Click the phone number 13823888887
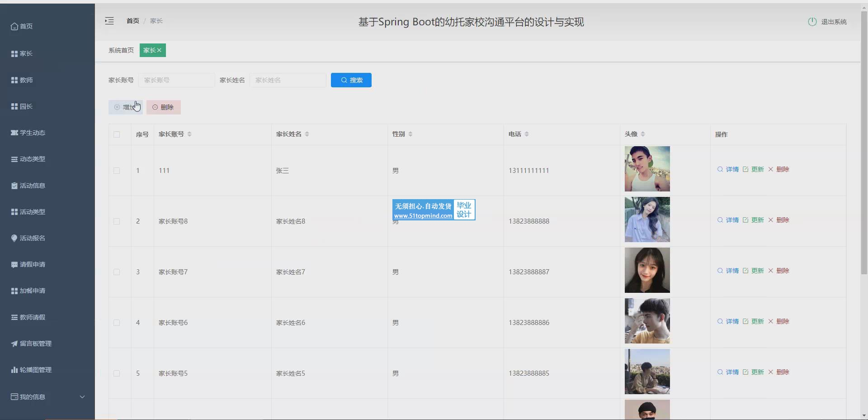 (x=529, y=272)
